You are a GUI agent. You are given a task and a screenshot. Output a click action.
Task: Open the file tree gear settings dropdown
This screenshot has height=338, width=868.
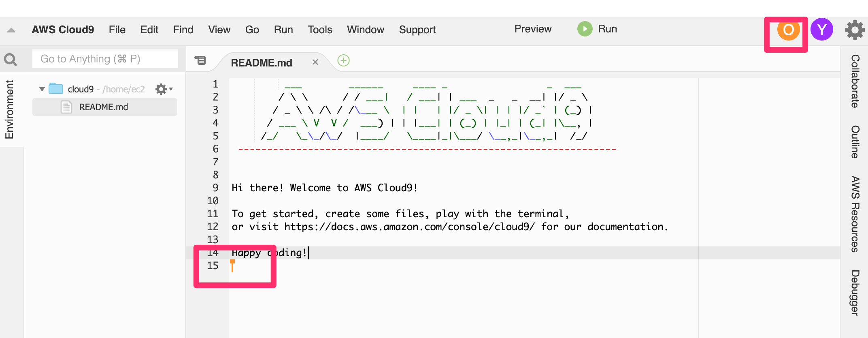pyautogui.click(x=164, y=89)
